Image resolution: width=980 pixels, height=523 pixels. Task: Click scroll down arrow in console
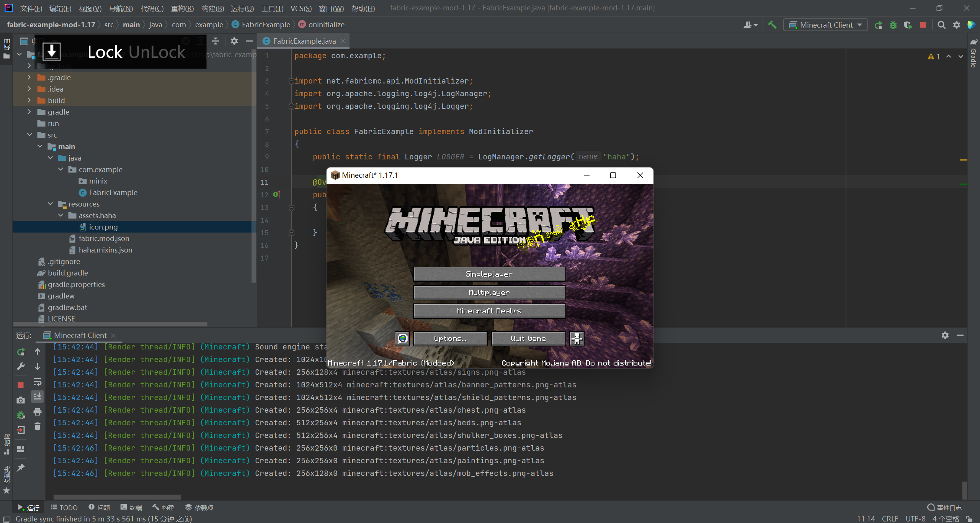coord(38,367)
